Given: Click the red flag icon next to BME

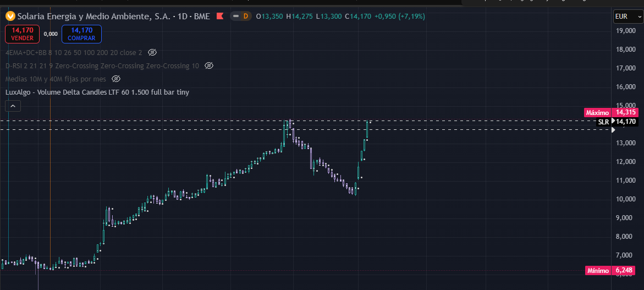Looking at the screenshot, I should pyautogui.click(x=220, y=17).
